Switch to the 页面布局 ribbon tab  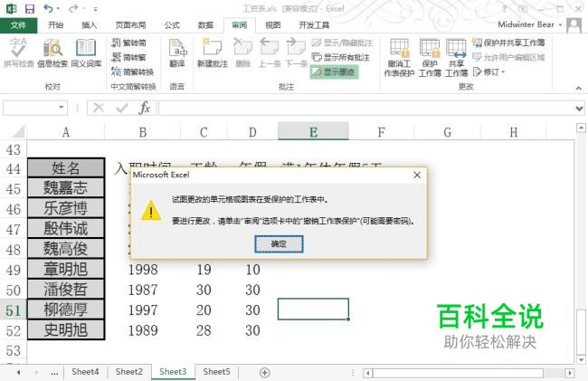[x=130, y=25]
